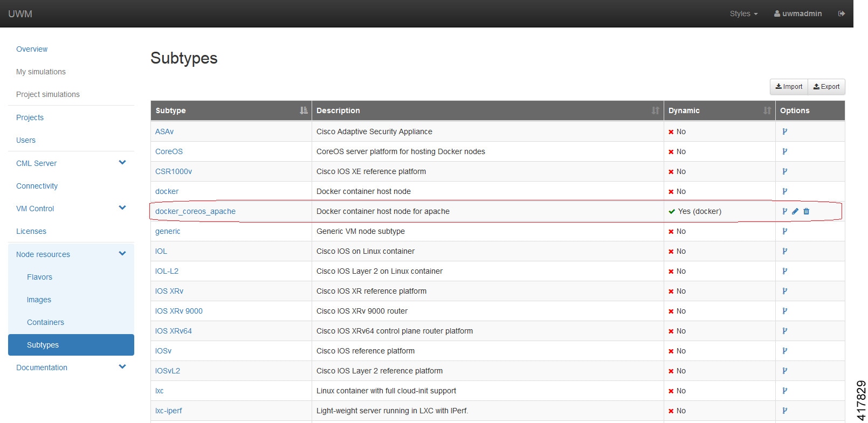Screen dimensions: 868x423
Task: Click the logout icon in the top bar
Action: [842, 13]
